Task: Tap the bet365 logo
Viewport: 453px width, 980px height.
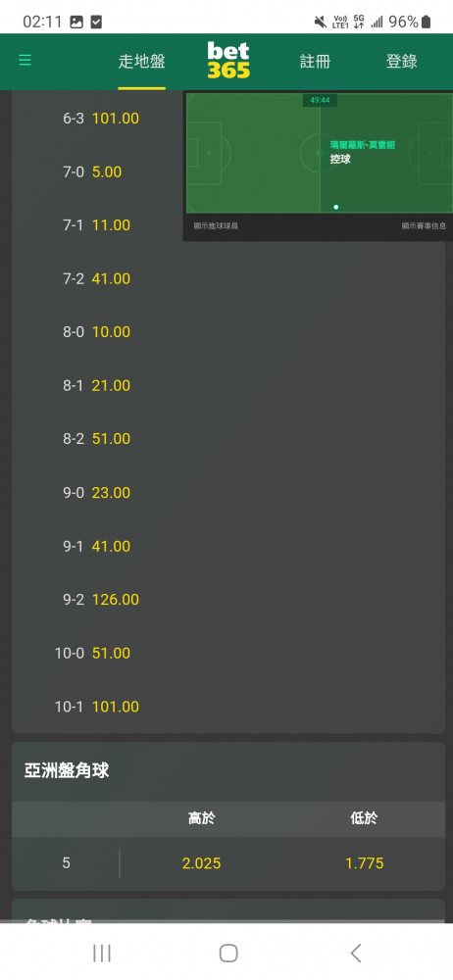Action: coord(228,61)
